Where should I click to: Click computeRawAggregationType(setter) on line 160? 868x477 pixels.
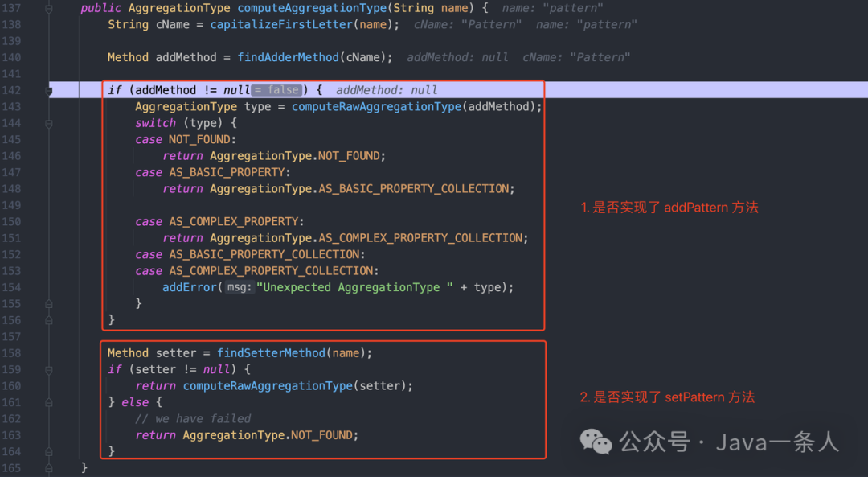(298, 386)
